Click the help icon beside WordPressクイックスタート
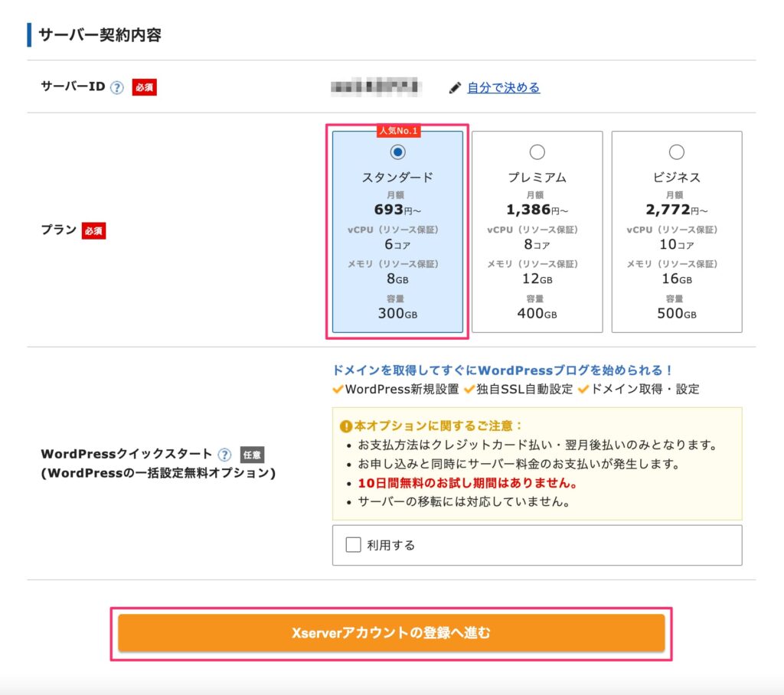The height and width of the screenshot is (695, 784). (x=225, y=455)
